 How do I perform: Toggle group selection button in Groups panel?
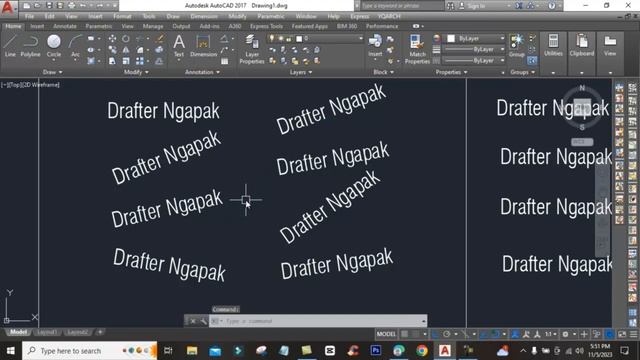click(x=532, y=60)
